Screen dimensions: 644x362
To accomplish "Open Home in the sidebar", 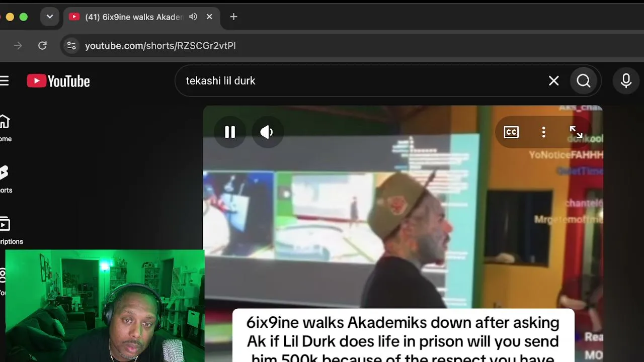I will [x=6, y=129].
